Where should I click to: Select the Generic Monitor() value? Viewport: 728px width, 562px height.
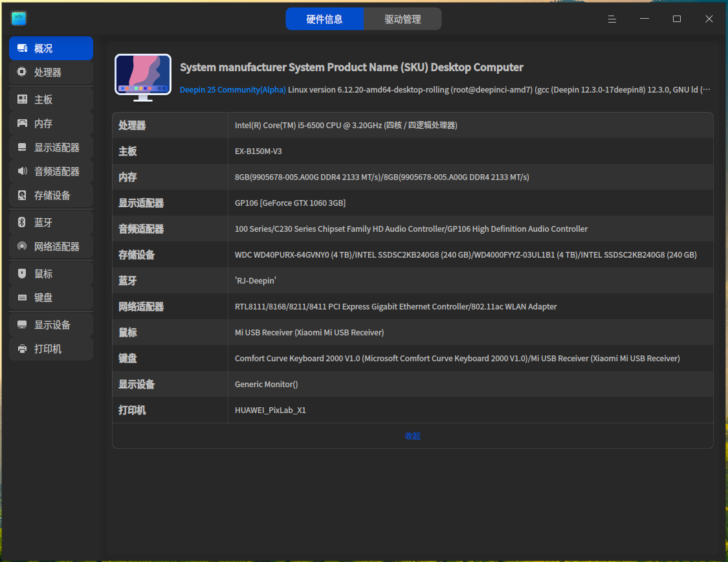coord(266,385)
